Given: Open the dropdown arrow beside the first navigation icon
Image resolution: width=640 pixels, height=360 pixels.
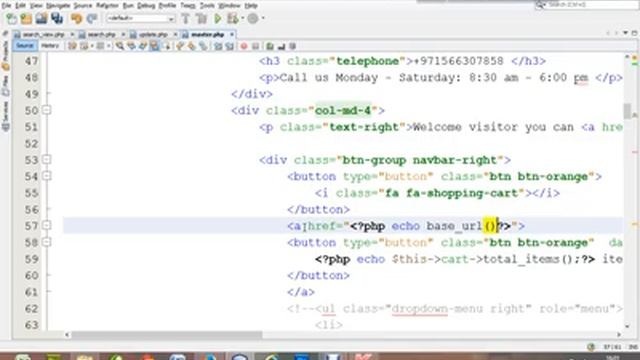Looking at the screenshot, I should 92,46.
